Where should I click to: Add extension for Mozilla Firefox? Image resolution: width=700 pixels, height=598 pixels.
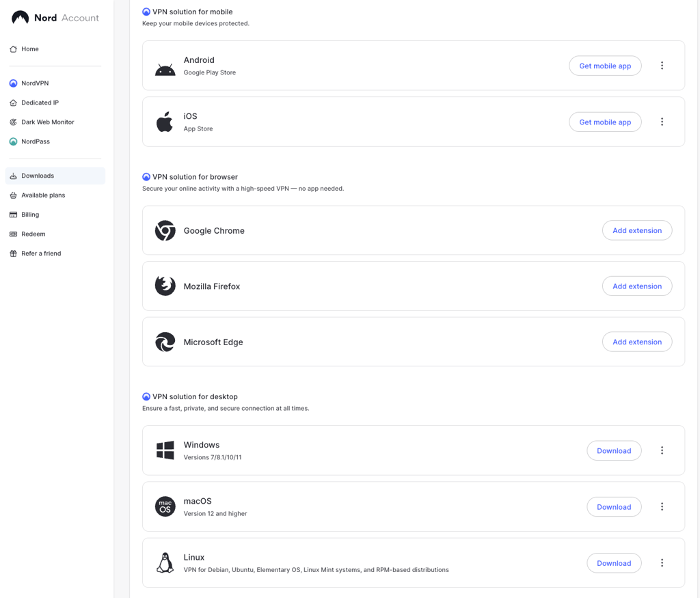click(637, 286)
